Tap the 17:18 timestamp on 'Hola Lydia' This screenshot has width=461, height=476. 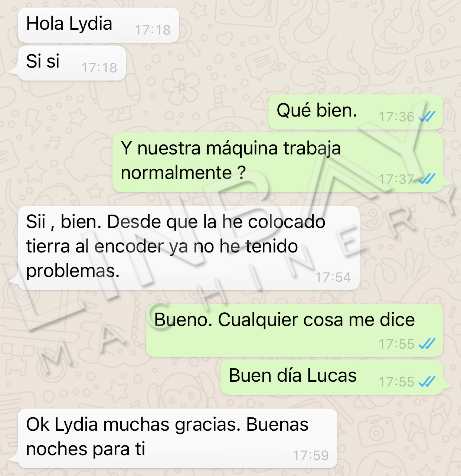[153, 30]
